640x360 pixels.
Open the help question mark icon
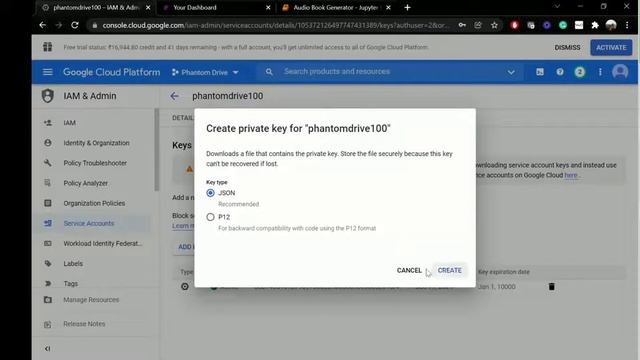coord(560,72)
